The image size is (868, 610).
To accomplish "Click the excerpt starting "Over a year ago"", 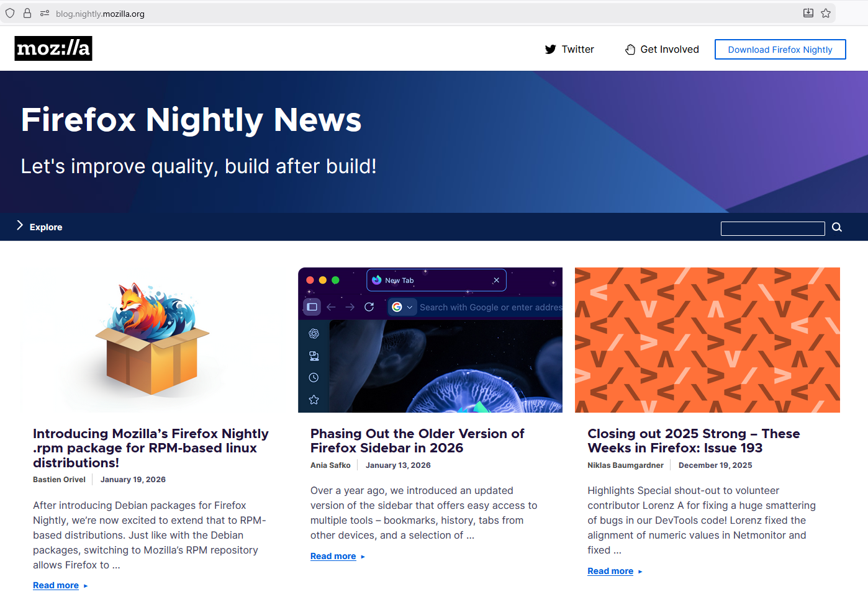I will (x=424, y=513).
